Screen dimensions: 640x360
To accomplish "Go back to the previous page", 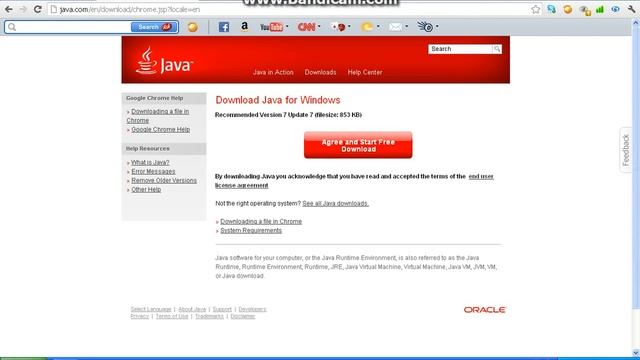I will tap(9, 9).
